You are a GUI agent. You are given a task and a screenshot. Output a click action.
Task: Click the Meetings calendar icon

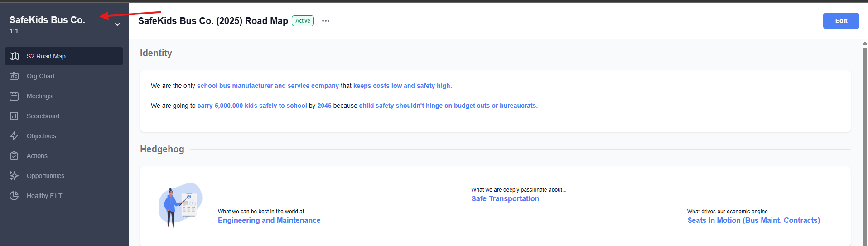click(14, 96)
